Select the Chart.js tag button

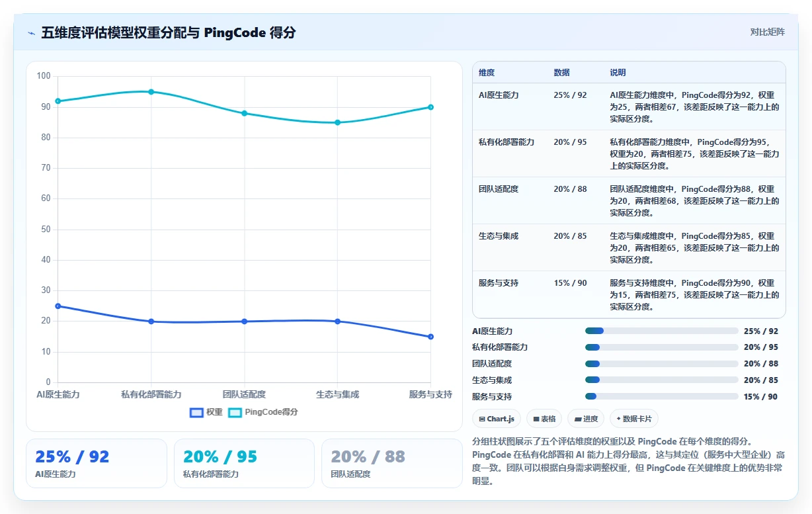497,419
